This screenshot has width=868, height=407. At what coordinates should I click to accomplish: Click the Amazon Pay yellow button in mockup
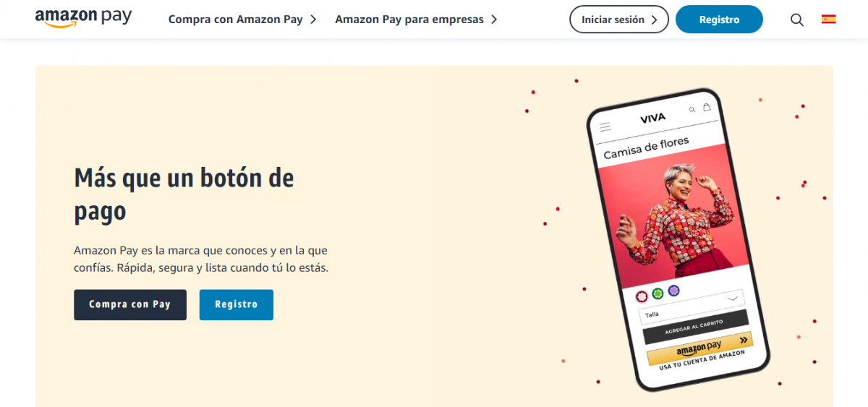(699, 347)
